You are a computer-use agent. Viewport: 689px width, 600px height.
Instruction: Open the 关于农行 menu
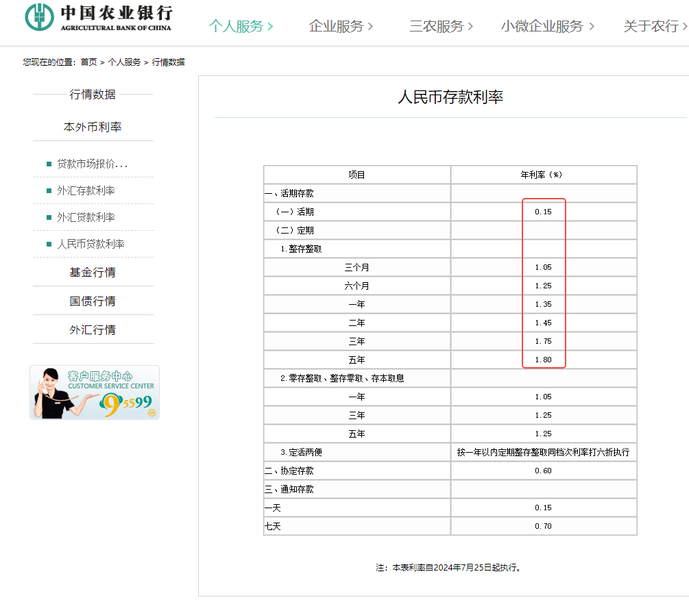tap(654, 26)
